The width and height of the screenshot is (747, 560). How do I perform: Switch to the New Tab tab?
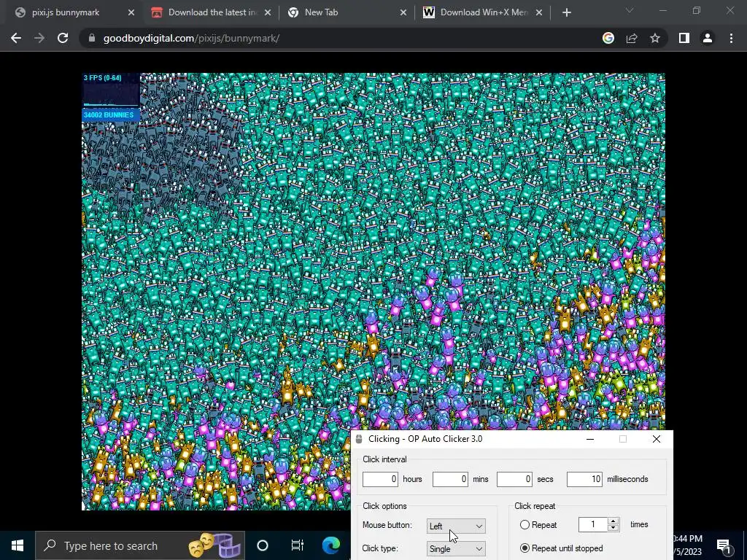click(x=346, y=13)
